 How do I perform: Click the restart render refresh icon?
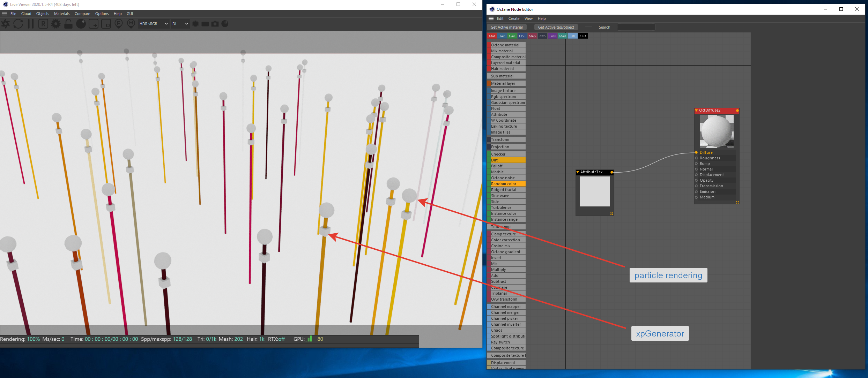coord(18,24)
